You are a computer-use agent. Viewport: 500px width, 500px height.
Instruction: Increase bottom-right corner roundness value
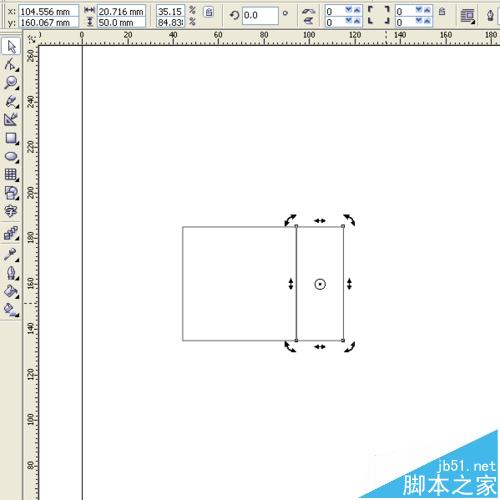point(427,21)
